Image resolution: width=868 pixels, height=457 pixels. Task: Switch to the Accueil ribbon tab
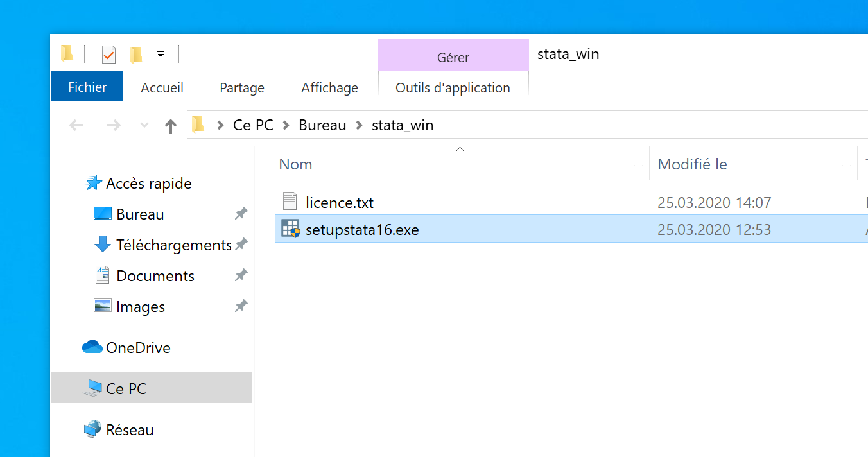(x=162, y=88)
